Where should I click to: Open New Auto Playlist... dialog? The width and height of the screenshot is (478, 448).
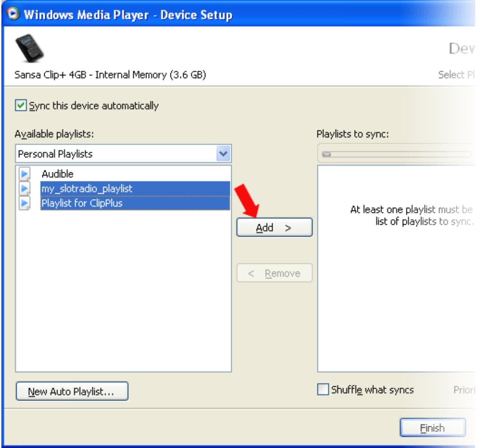[72, 391]
